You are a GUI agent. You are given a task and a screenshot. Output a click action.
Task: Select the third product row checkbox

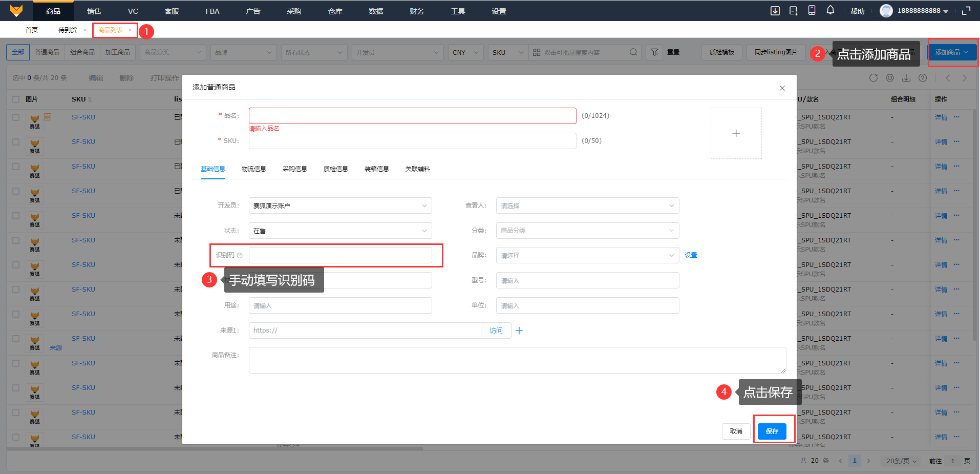[16, 167]
